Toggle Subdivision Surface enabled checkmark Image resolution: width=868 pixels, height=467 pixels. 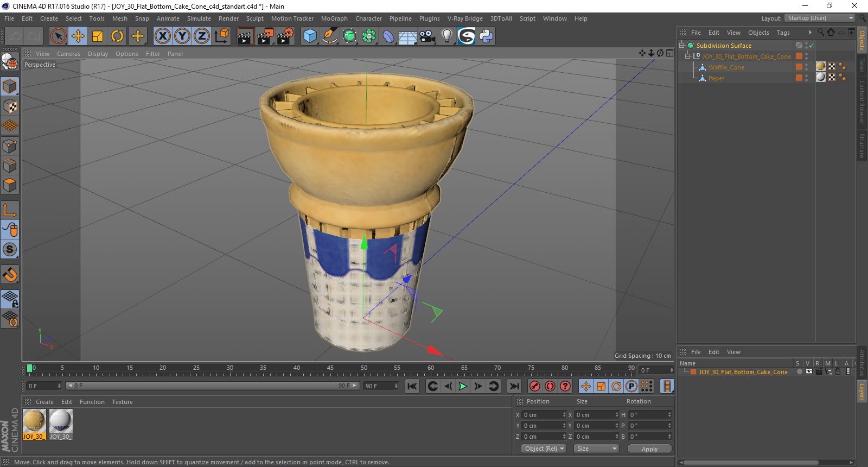(x=812, y=46)
